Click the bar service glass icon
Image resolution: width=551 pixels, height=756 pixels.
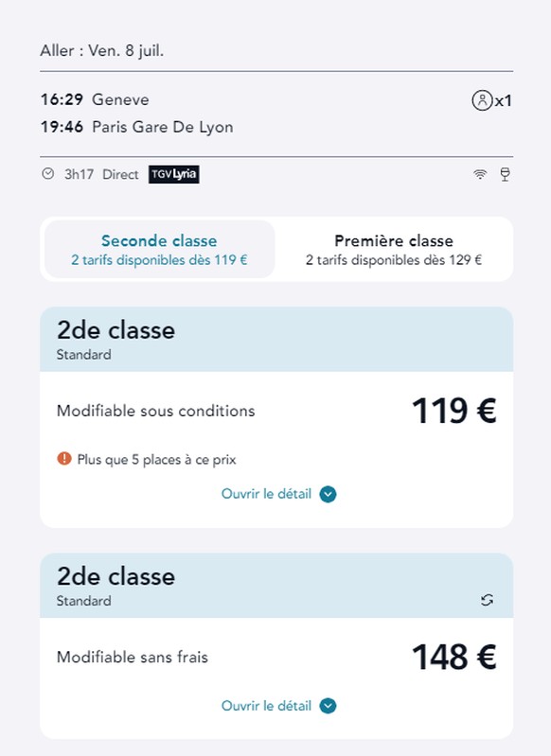pyautogui.click(x=505, y=174)
